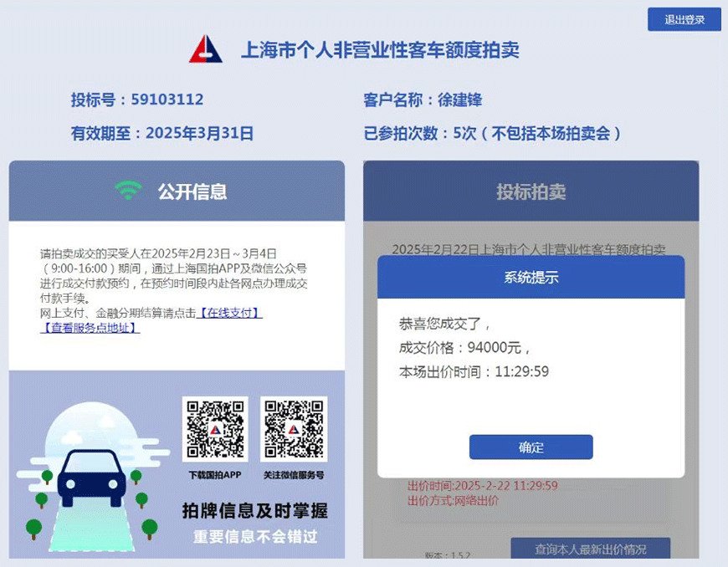Click the 客户名称 label

[x=392, y=100]
